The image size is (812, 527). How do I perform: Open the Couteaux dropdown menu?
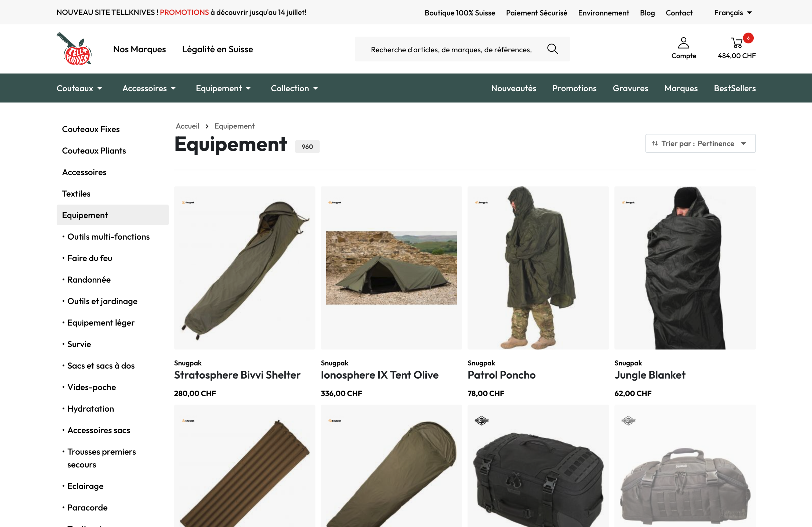[79, 88]
